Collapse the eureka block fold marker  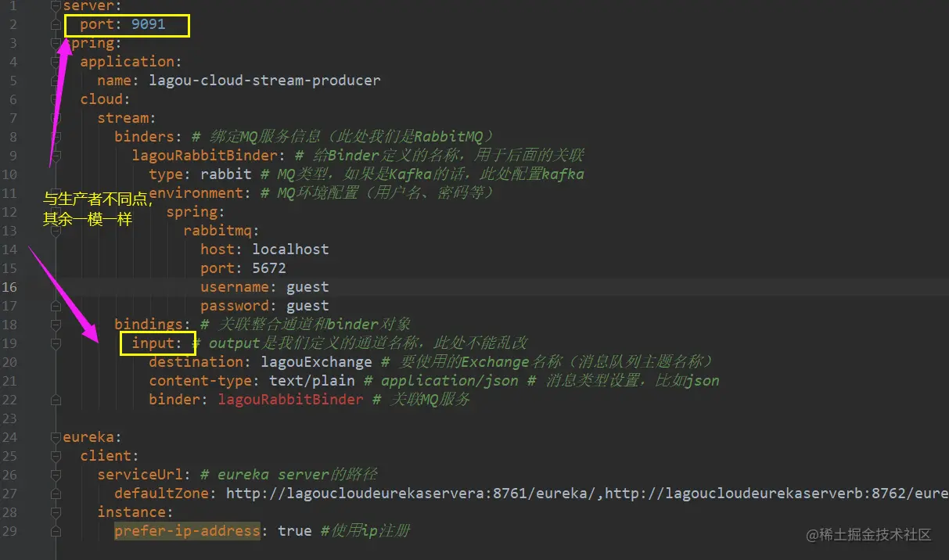[55, 437]
